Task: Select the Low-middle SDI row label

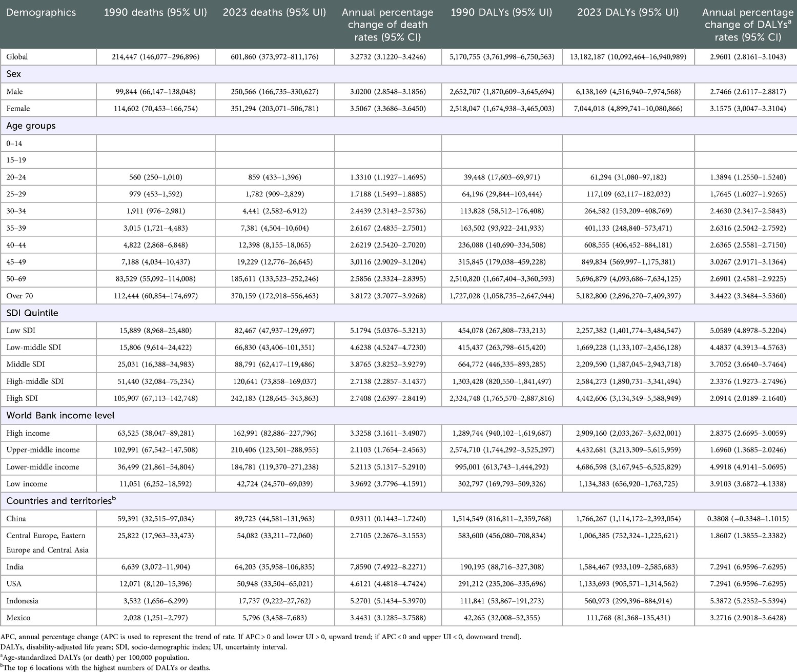Action: coord(33,348)
